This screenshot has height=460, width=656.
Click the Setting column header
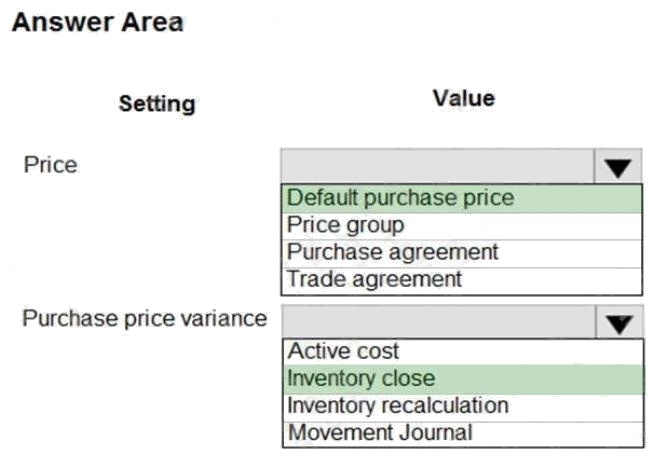[157, 103]
